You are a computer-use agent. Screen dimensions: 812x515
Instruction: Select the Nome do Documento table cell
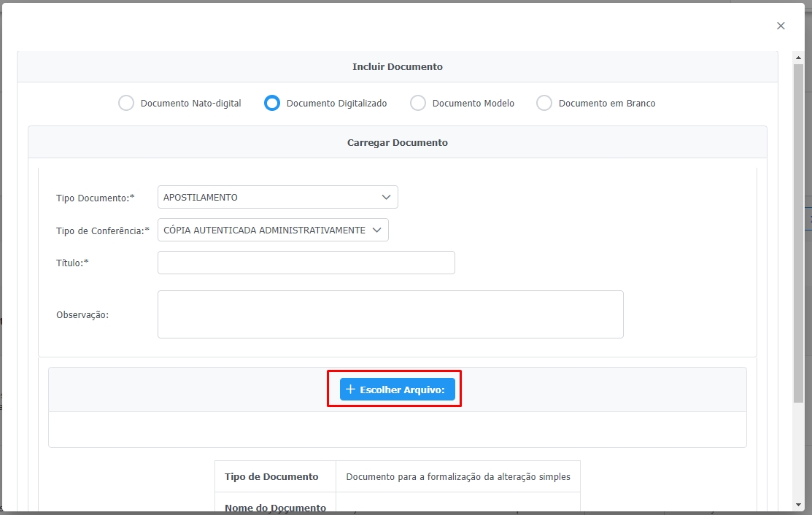pyautogui.click(x=275, y=507)
